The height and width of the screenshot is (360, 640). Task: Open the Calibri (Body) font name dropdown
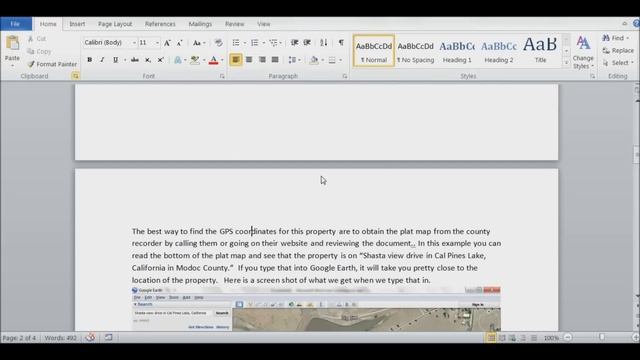click(x=134, y=42)
